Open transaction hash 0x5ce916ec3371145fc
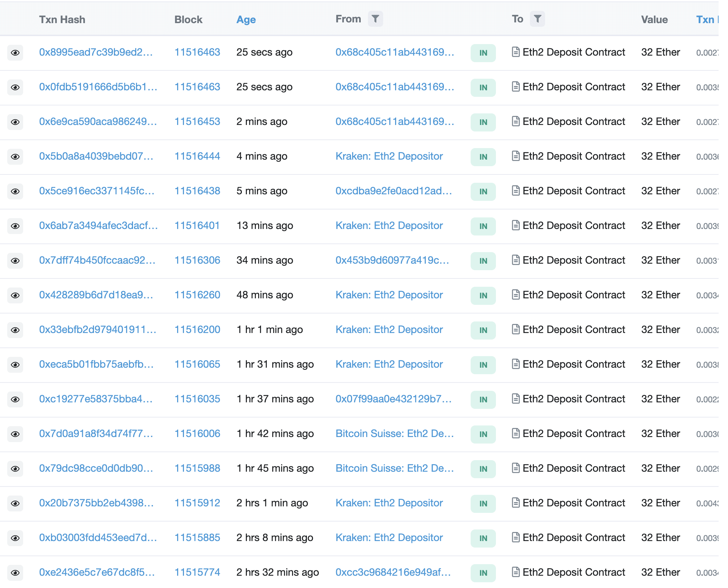728x588 pixels. [97, 191]
